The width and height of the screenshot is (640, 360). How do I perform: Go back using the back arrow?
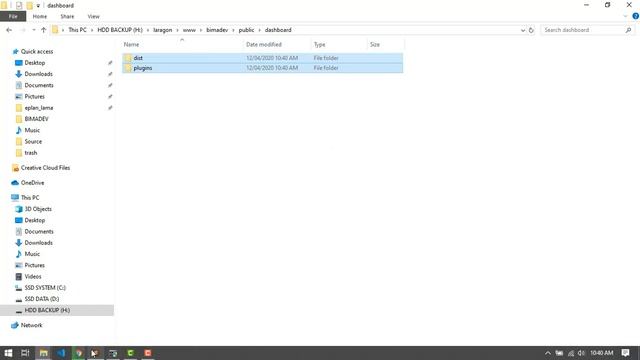point(9,30)
